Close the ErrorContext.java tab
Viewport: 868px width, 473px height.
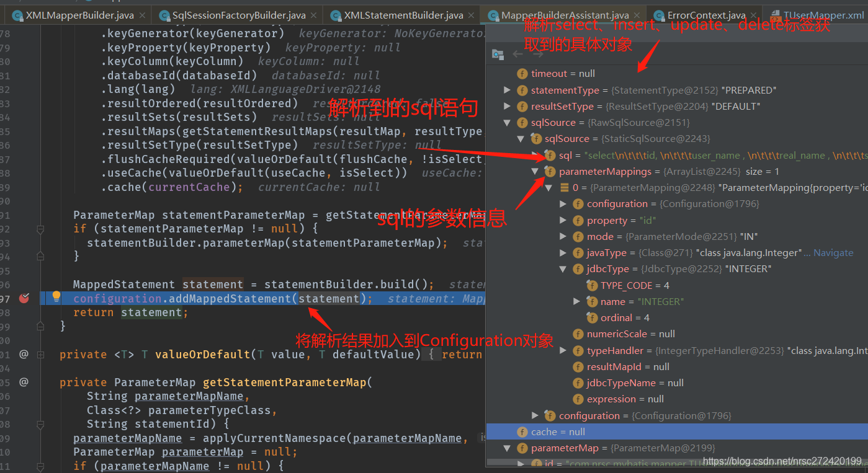pos(752,15)
